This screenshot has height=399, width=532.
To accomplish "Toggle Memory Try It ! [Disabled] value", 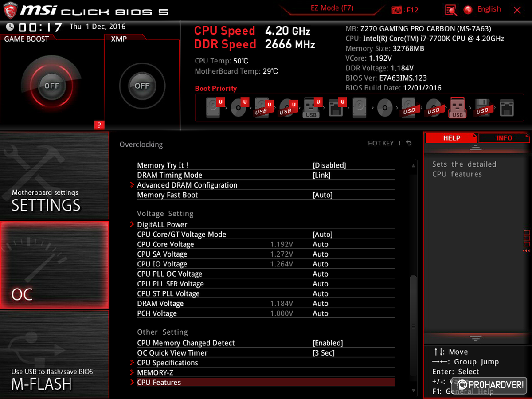I will [x=329, y=165].
